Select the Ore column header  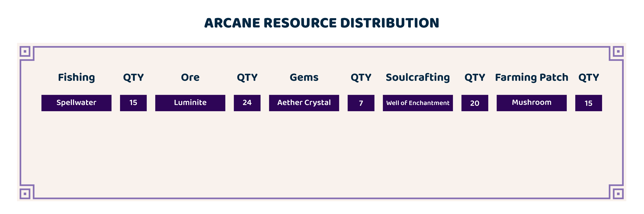coord(190,77)
